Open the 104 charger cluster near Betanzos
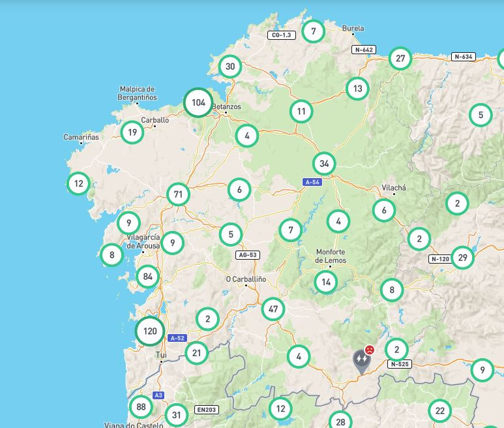The width and height of the screenshot is (504, 428). (198, 102)
